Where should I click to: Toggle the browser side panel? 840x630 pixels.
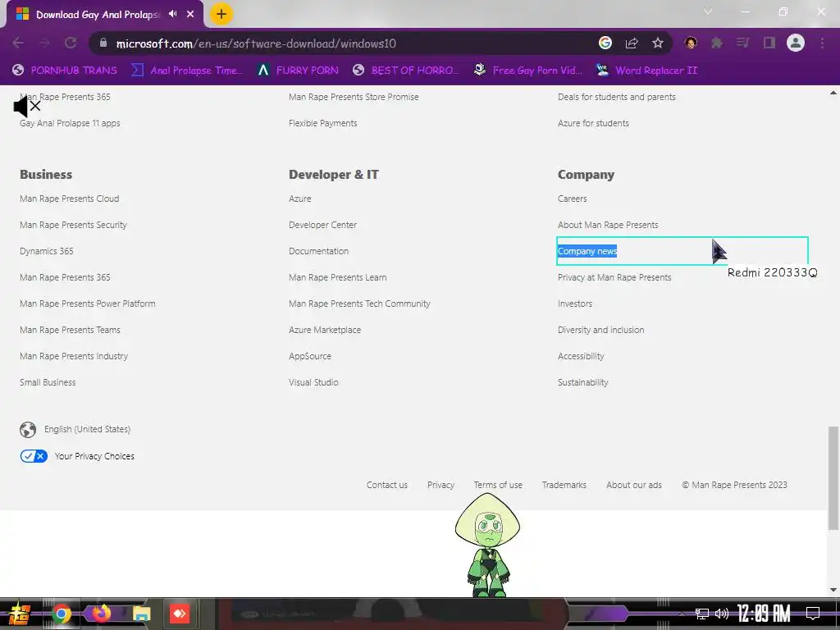(x=769, y=43)
